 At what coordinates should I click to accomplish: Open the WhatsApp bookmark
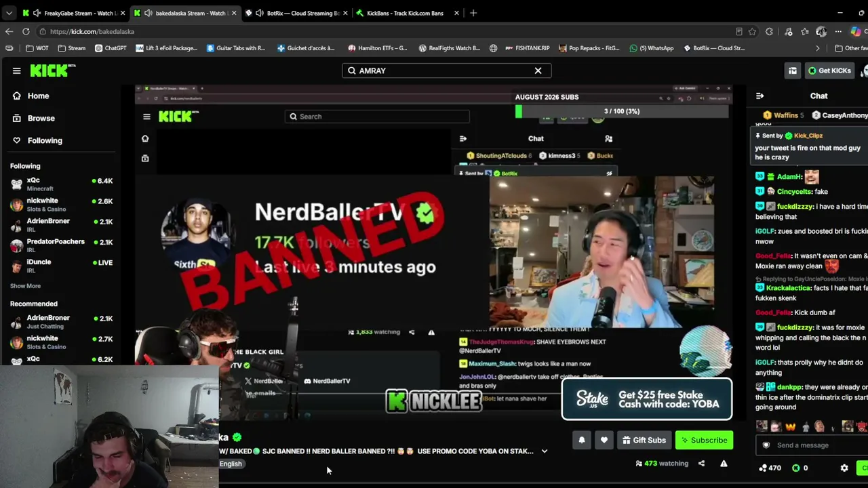pyautogui.click(x=652, y=48)
